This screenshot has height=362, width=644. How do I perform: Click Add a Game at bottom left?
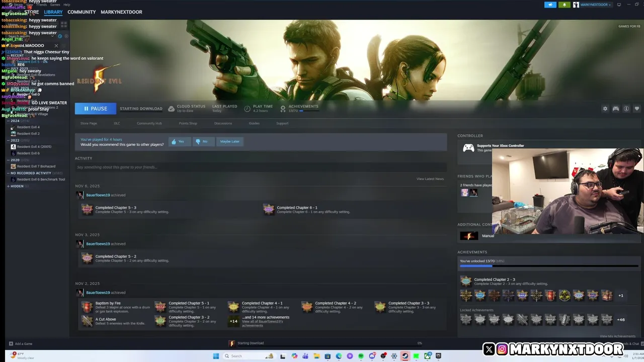[x=21, y=344]
